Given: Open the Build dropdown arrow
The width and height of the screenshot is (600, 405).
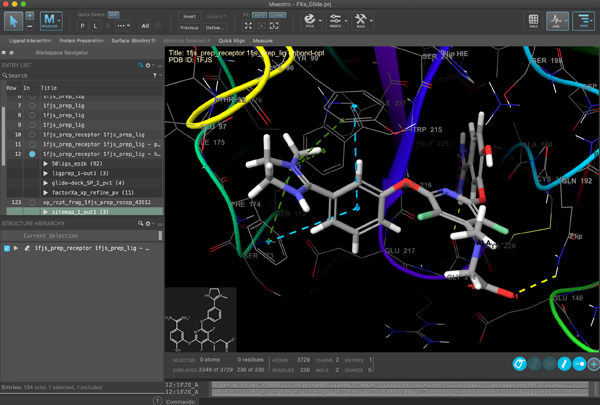Looking at the screenshot, I should point(371,21).
